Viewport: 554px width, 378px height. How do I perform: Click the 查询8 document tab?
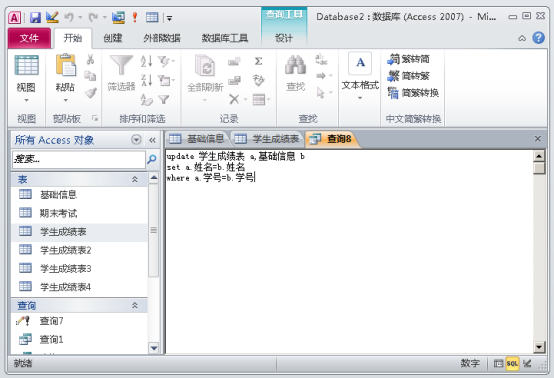(x=331, y=139)
